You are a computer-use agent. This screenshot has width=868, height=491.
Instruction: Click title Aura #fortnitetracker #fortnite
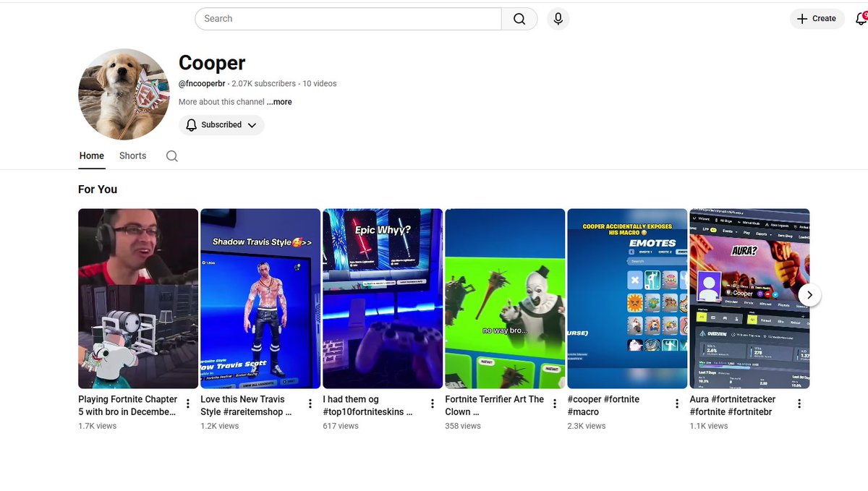(x=733, y=406)
